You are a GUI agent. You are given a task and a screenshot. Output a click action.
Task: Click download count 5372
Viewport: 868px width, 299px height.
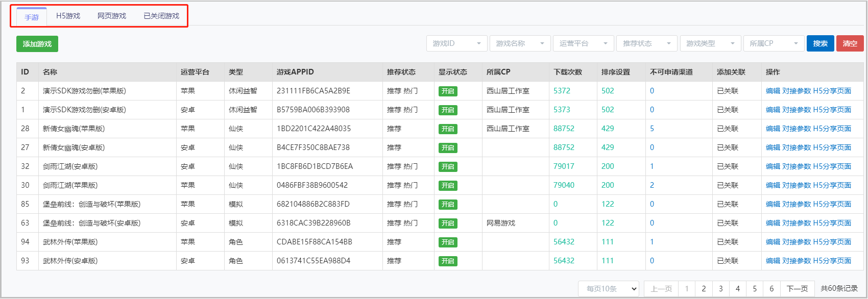(562, 91)
